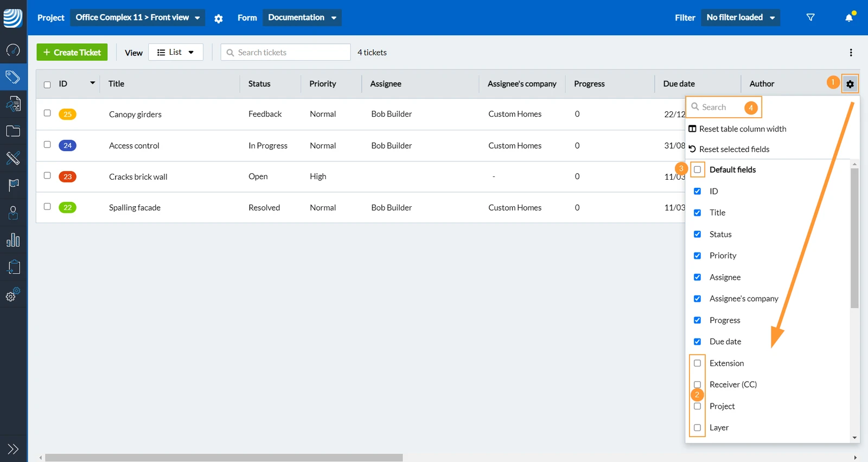Screen dimensions: 868x462
Task: Click the table column settings gear
Action: (x=850, y=84)
